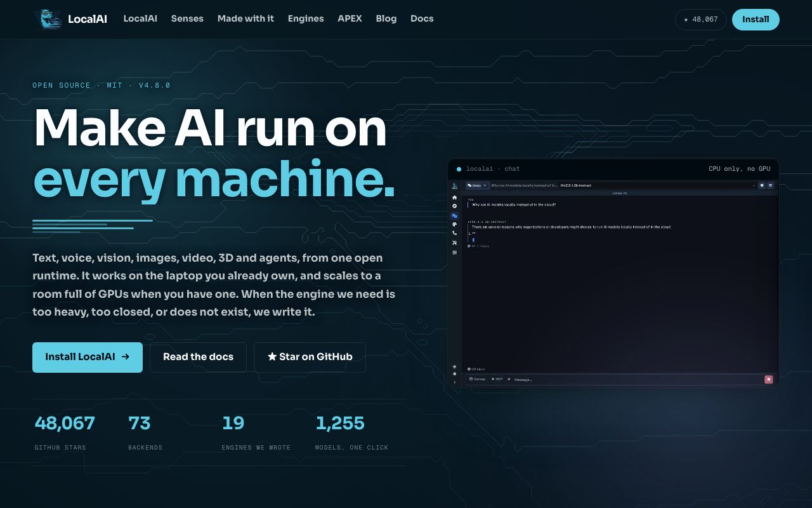Screen dimensions: 812x508
Task: Open the sliders settings icon in sidebar
Action: pos(454,252)
